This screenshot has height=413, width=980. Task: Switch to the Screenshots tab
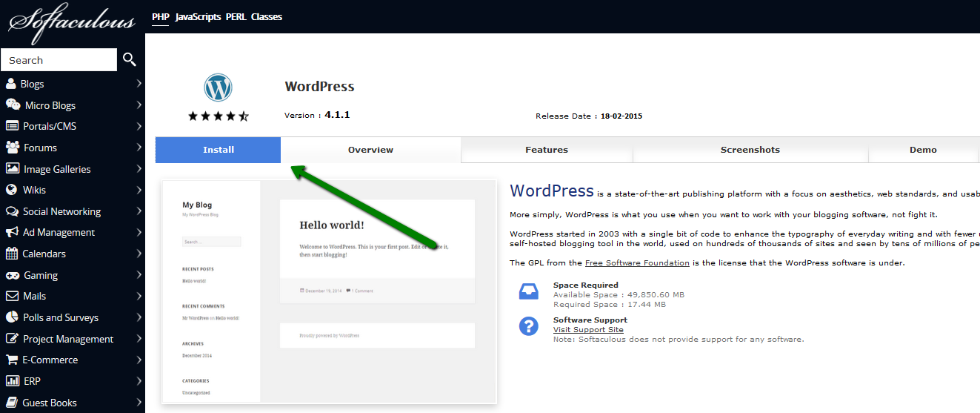[750, 150]
